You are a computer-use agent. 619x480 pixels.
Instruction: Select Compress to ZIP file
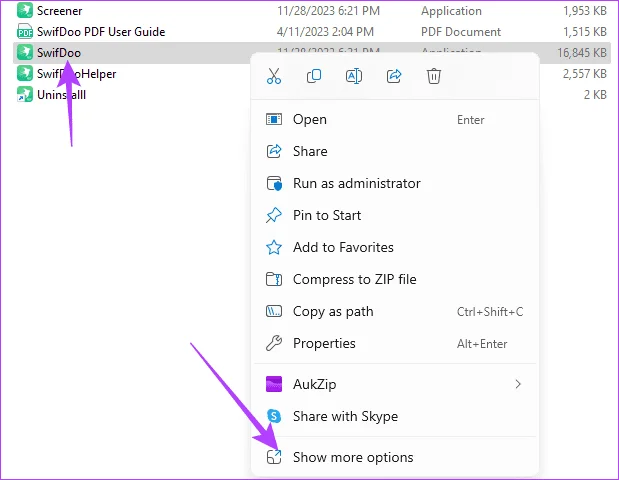395,279
